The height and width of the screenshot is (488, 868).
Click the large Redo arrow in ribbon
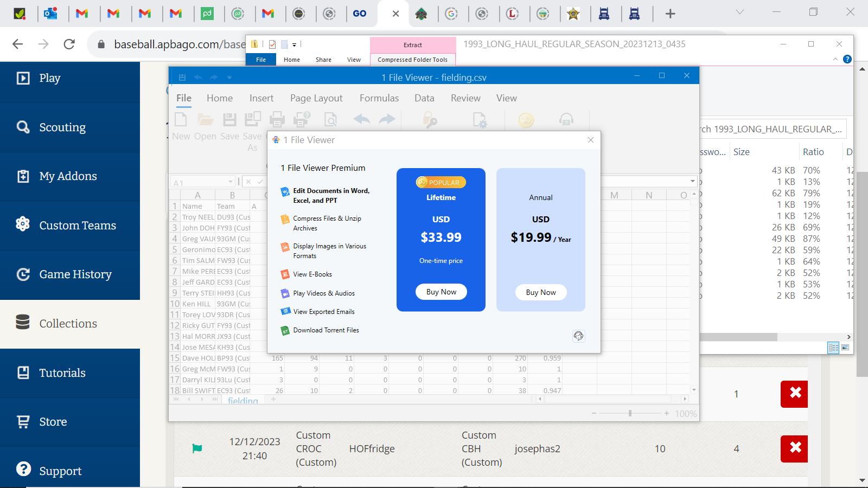(387, 119)
